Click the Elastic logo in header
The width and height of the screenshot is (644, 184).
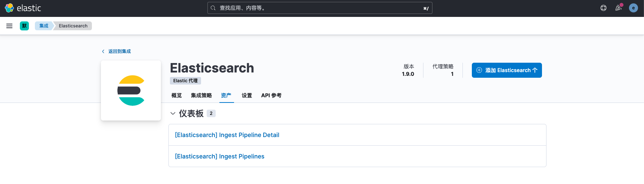click(x=23, y=8)
